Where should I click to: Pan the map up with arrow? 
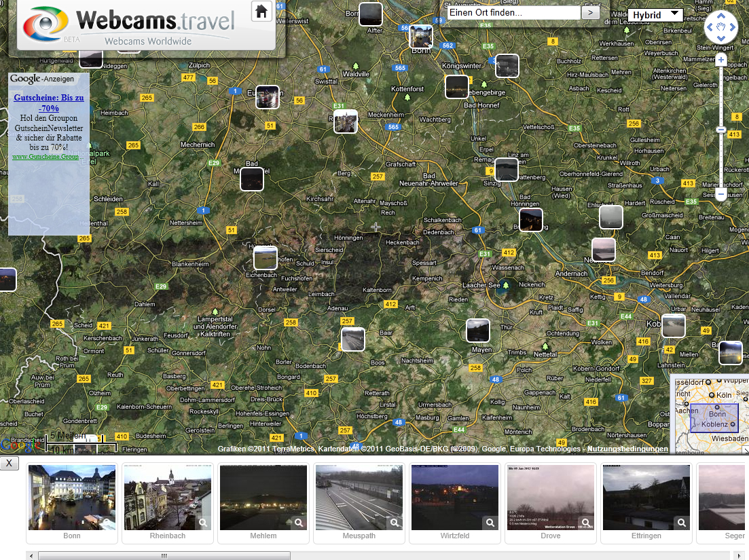click(721, 18)
